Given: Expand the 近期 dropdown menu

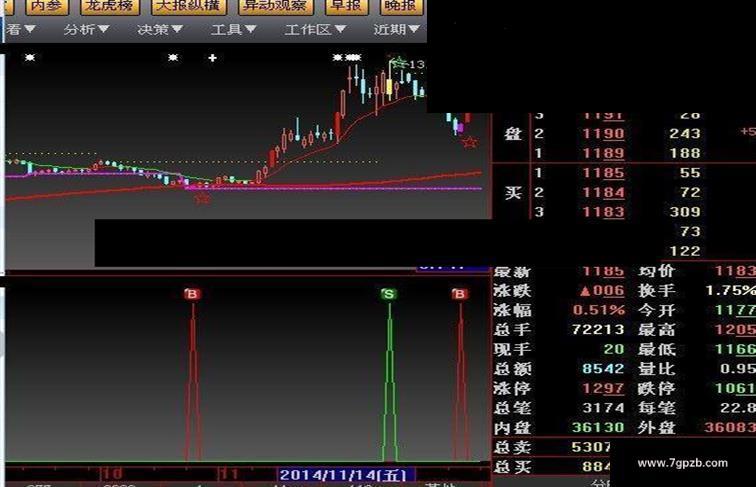Looking at the screenshot, I should 396,29.
